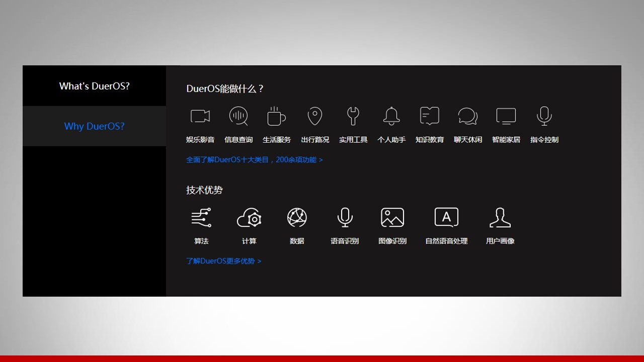
Task: Click the 智能家居 screen icon
Action: click(x=506, y=117)
